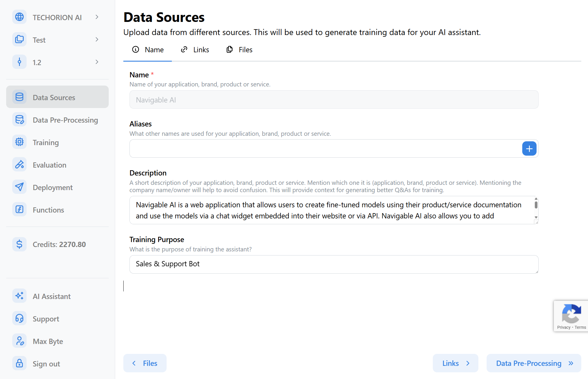Add an alias with the plus button
Image resolution: width=588 pixels, height=379 pixels.
(529, 149)
